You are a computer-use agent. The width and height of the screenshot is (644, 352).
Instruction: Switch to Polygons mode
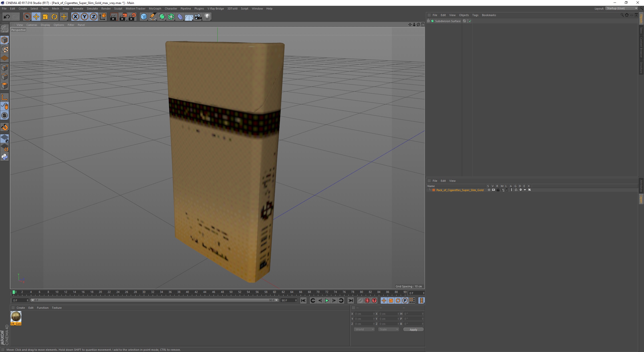tap(5, 86)
